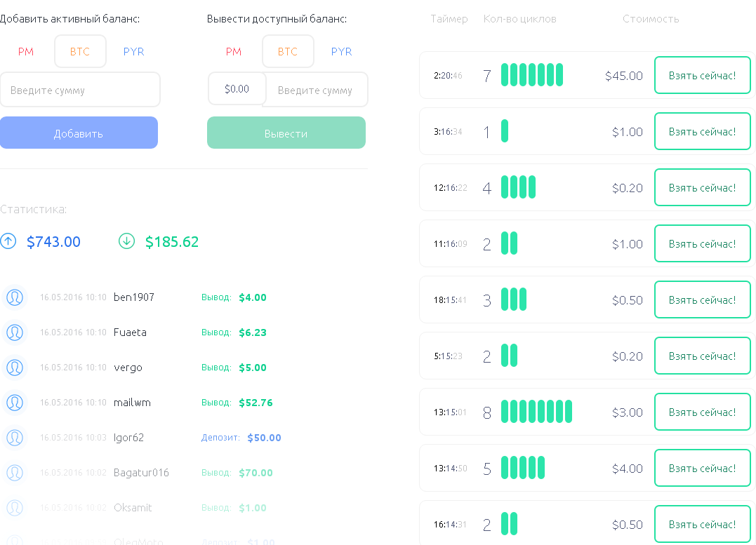Click the avatar icon for Bagatur016
This screenshot has width=756, height=545.
tap(15, 473)
